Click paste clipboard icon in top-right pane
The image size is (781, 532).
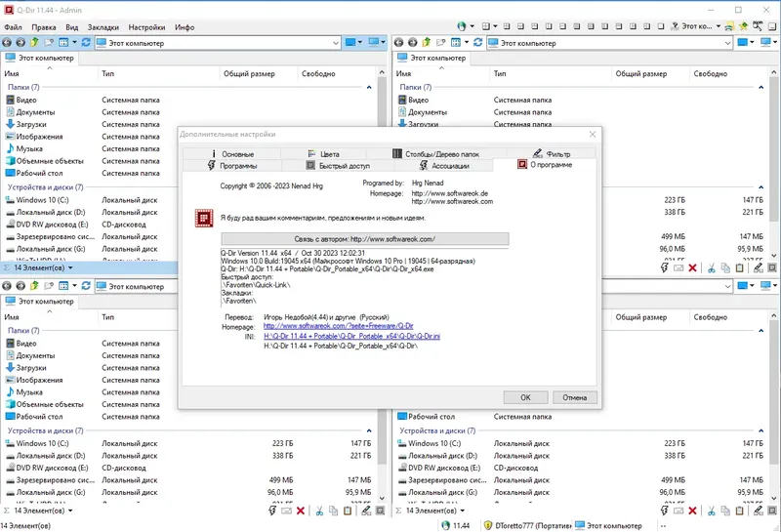coord(740,268)
